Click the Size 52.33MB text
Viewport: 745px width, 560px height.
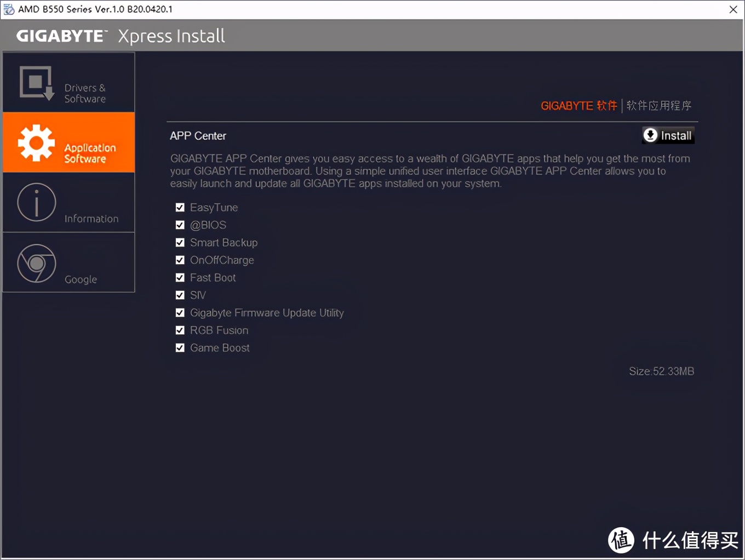point(661,372)
